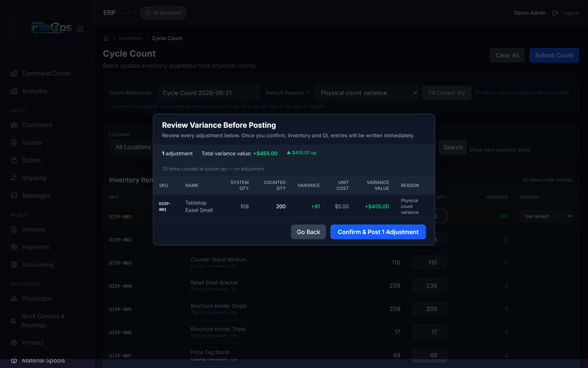Click the Demo Admin user name
The image size is (588, 368).
click(x=530, y=13)
